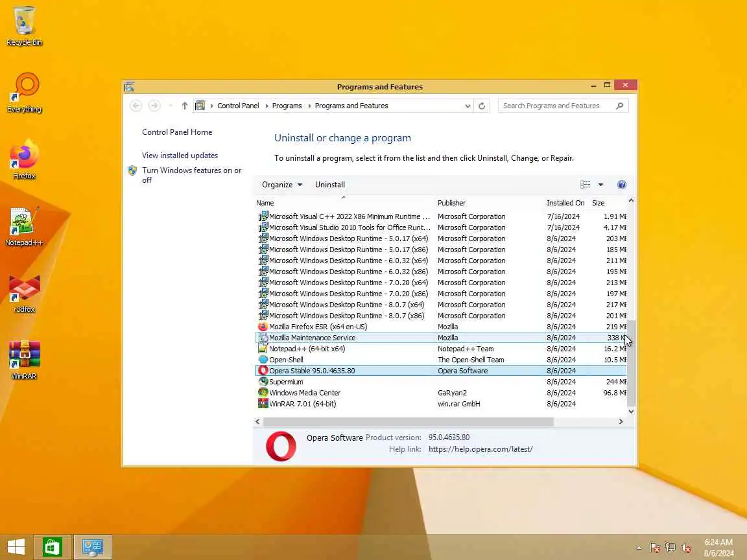The width and height of the screenshot is (747, 560).
Task: Sort by the Size column header
Action: click(608, 203)
